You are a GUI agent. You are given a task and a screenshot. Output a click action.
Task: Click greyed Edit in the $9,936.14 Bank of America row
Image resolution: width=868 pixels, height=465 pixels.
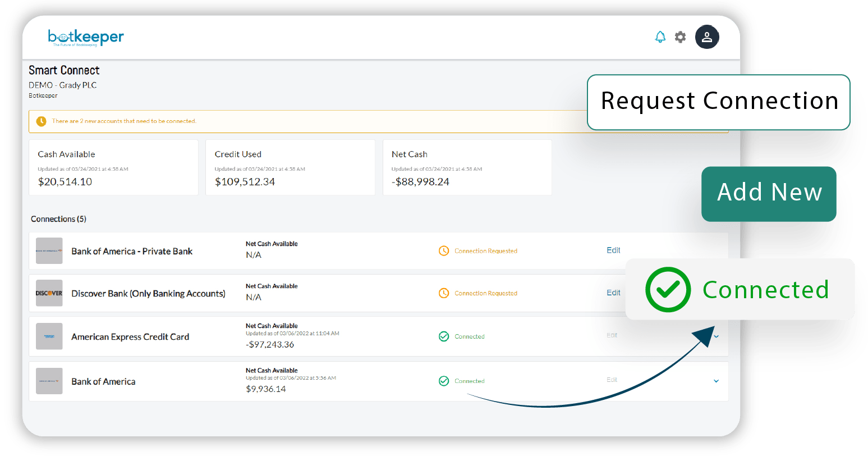coord(612,380)
